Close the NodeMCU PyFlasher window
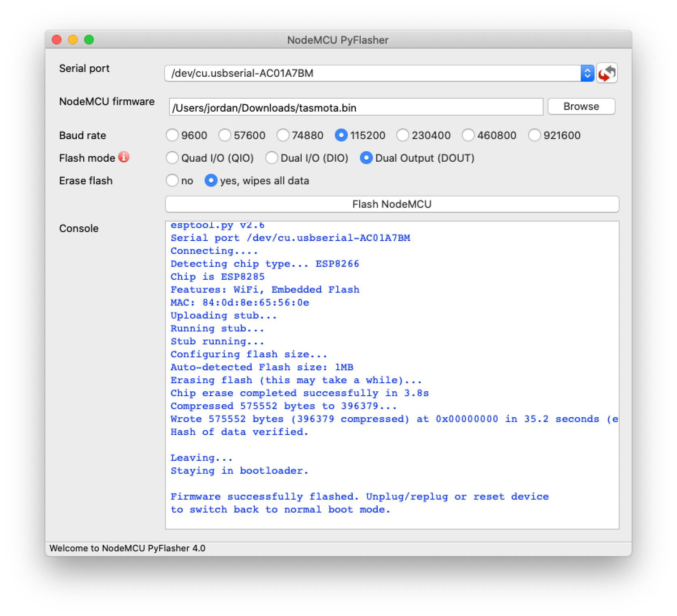677x616 pixels. tap(57, 40)
